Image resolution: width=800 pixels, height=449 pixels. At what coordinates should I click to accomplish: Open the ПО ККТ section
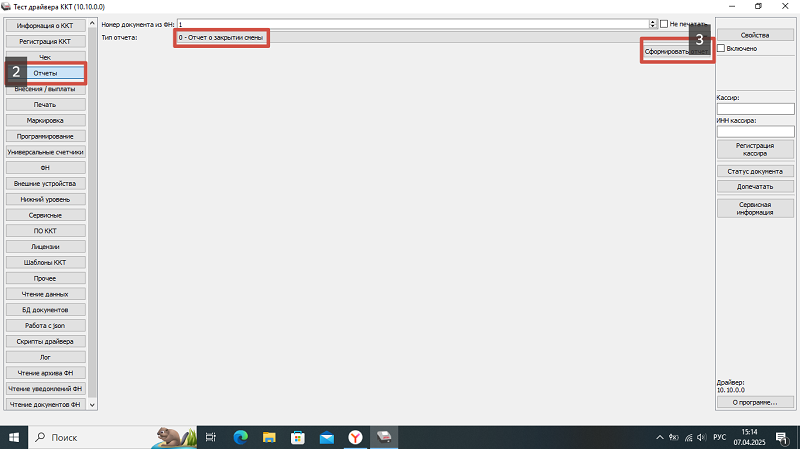(45, 231)
